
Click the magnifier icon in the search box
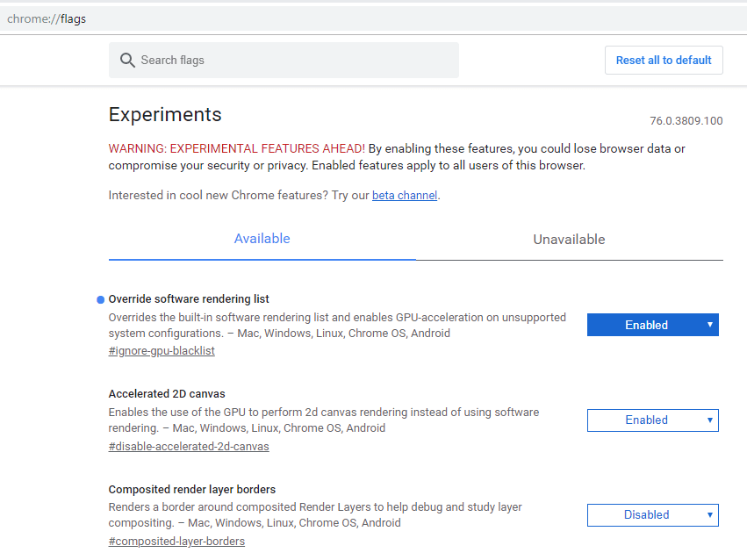click(x=127, y=61)
